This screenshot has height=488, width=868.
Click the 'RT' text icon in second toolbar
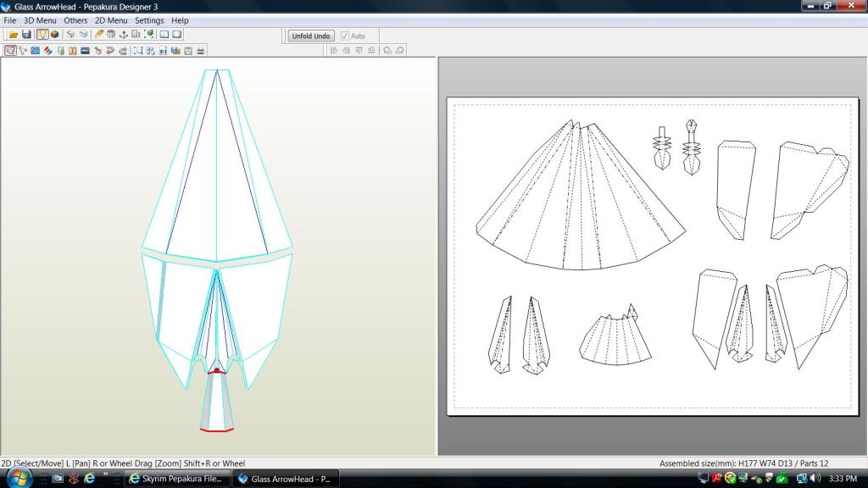coord(164,51)
